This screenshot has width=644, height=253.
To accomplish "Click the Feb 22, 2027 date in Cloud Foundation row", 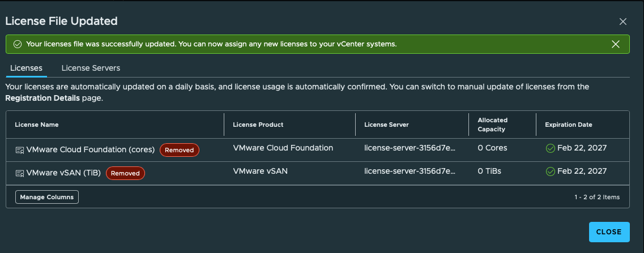I will coord(582,148).
